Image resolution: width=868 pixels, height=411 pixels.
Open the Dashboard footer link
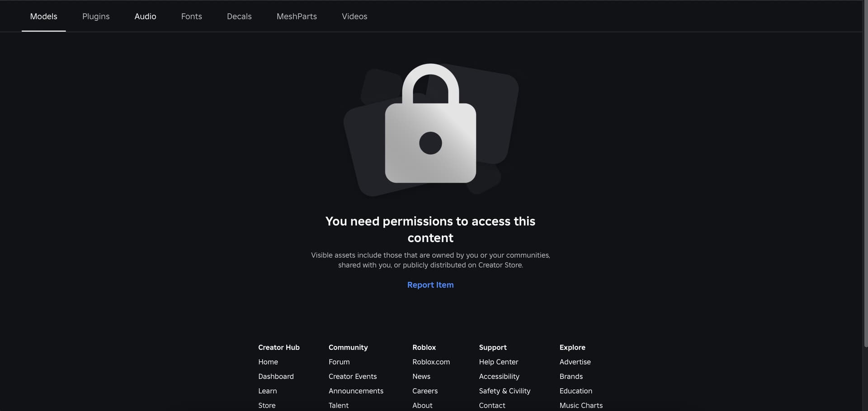(x=276, y=376)
